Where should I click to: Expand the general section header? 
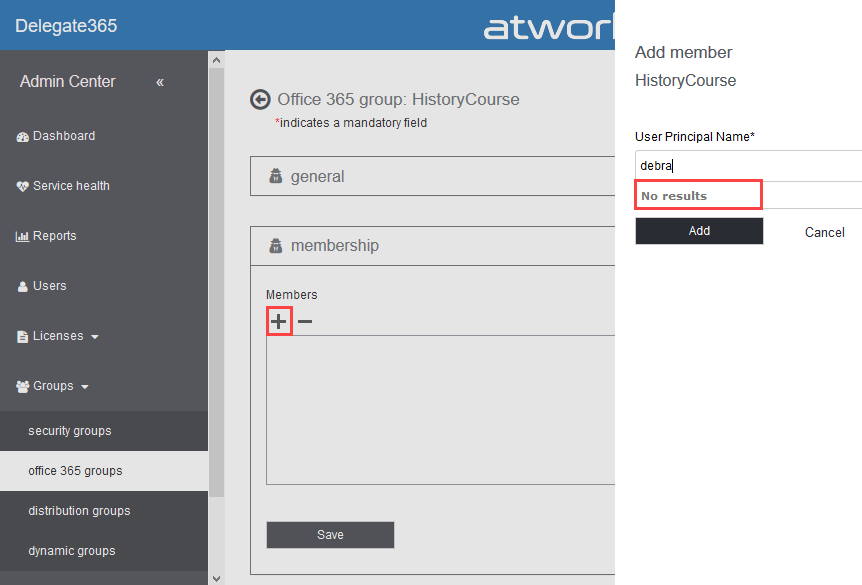coord(432,176)
